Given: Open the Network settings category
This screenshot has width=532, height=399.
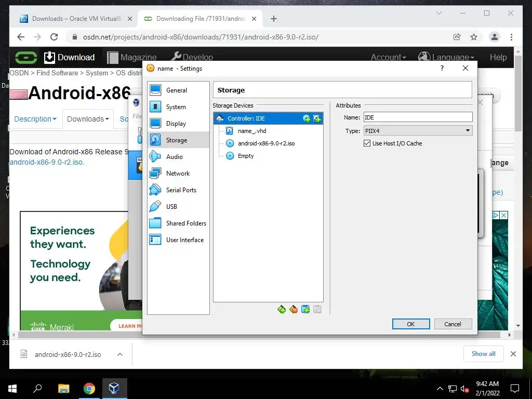Looking at the screenshot, I should pyautogui.click(x=179, y=174).
